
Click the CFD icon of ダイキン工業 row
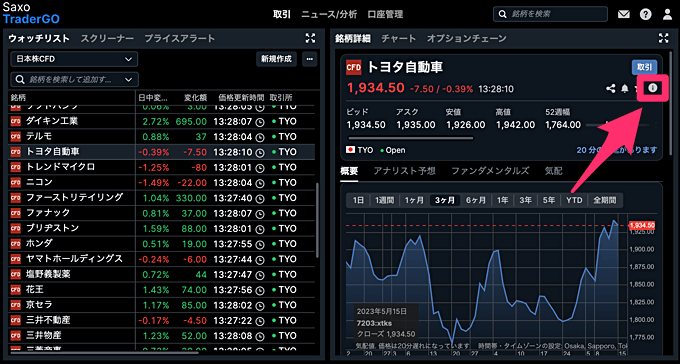(x=16, y=121)
